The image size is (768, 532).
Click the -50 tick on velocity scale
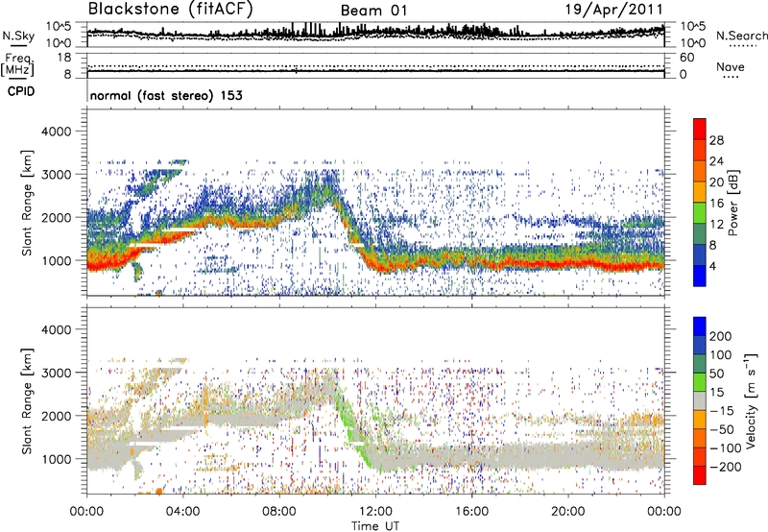pos(721,429)
